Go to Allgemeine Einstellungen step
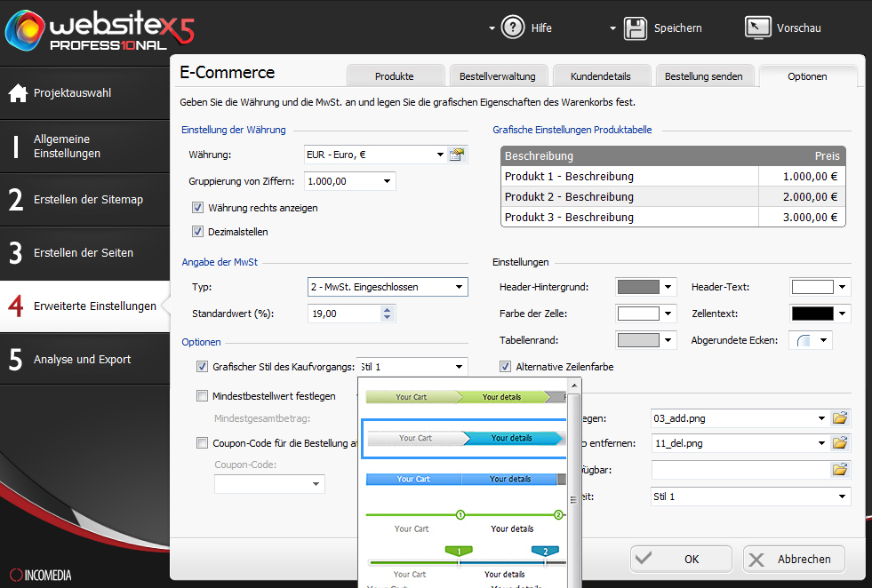This screenshot has height=588, width=872. pyautogui.click(x=84, y=147)
